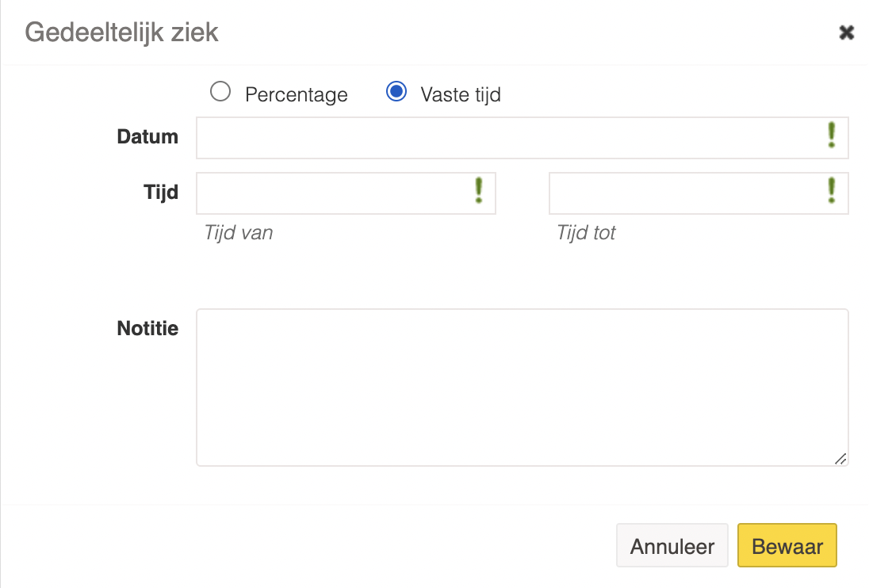Select the Percentage radio button
869x588 pixels.
(x=220, y=91)
